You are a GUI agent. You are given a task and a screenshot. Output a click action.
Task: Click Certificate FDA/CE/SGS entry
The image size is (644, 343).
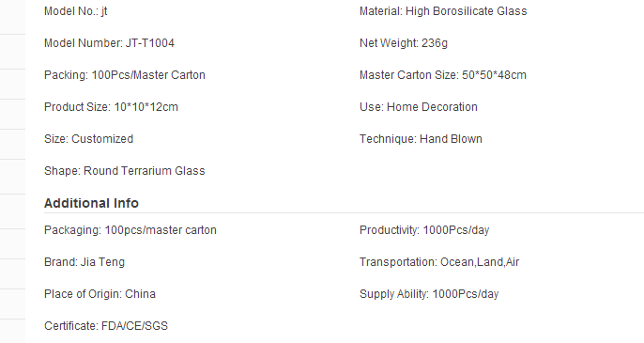tap(106, 326)
